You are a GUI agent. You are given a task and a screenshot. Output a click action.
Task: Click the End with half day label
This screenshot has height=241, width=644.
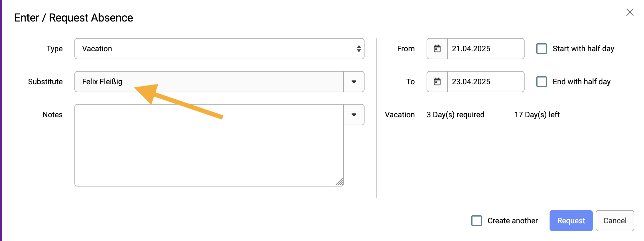(582, 82)
